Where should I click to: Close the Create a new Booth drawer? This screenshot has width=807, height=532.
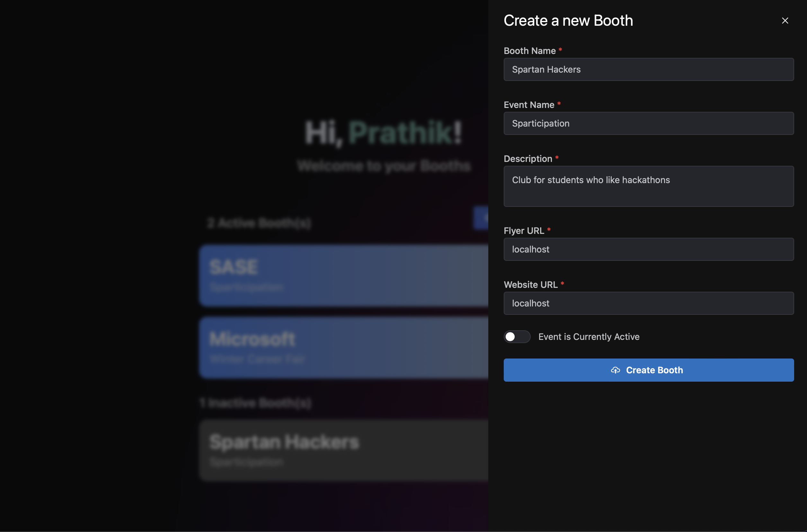tap(785, 21)
